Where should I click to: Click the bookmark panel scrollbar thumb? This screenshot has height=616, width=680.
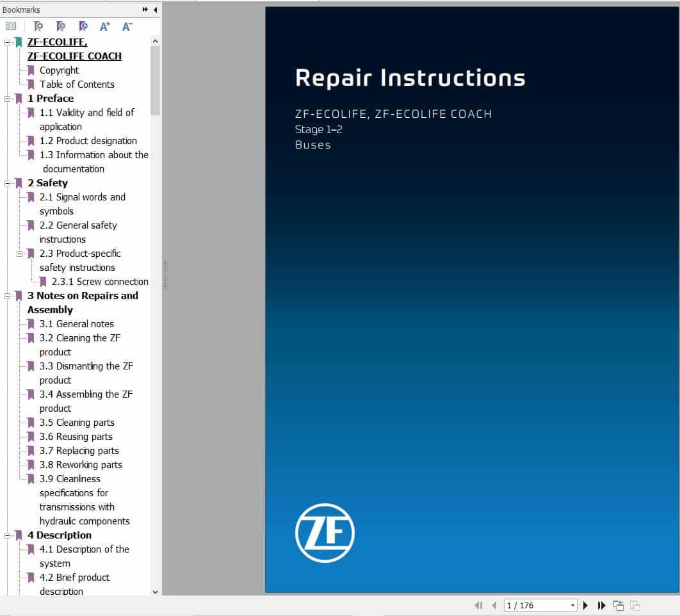(155, 81)
